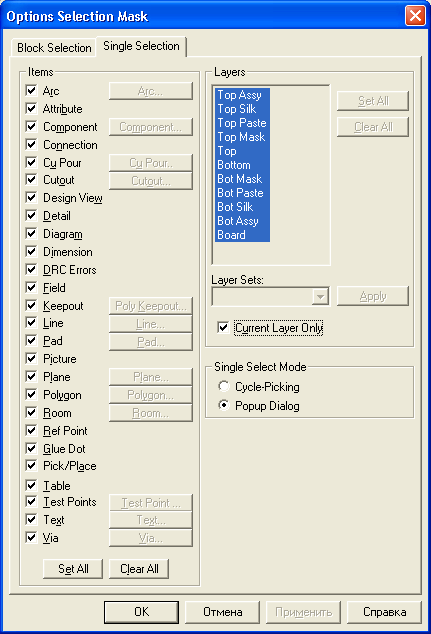Open help via Справка button
Viewport: 431px width, 634px height.
tap(384, 612)
